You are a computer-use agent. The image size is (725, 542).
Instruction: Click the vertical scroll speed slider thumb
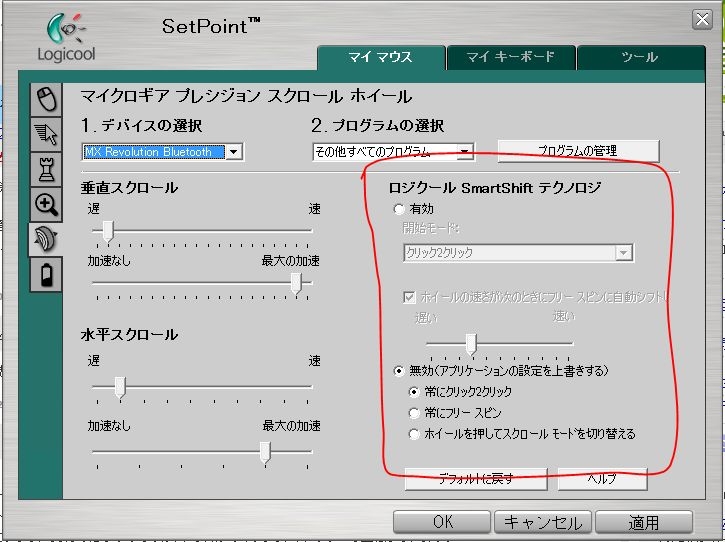click(108, 231)
